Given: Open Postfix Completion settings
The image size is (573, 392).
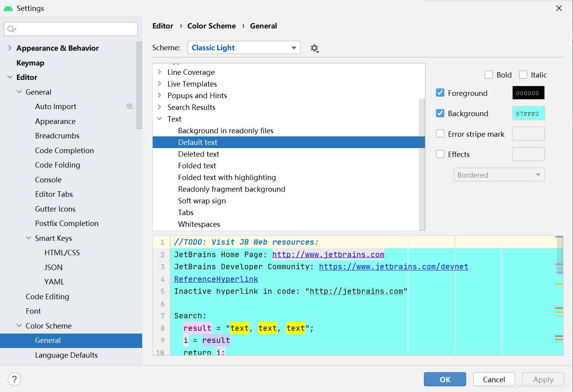Looking at the screenshot, I should (67, 223).
